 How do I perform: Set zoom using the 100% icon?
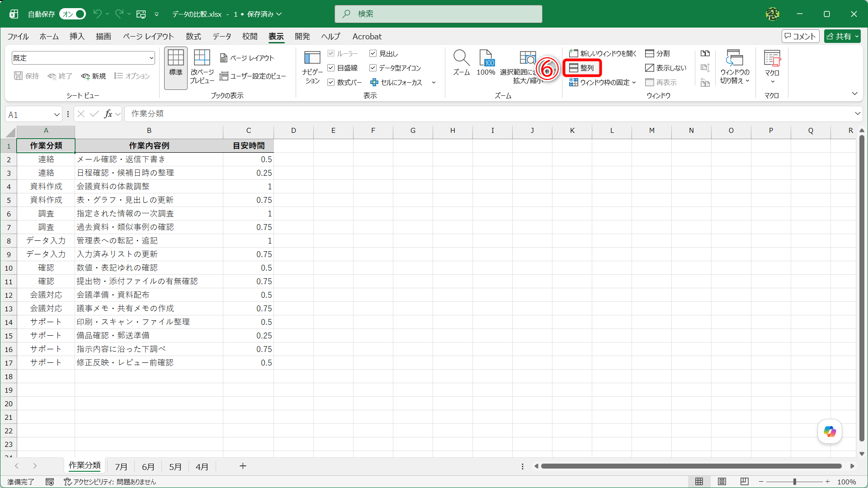coord(486,62)
